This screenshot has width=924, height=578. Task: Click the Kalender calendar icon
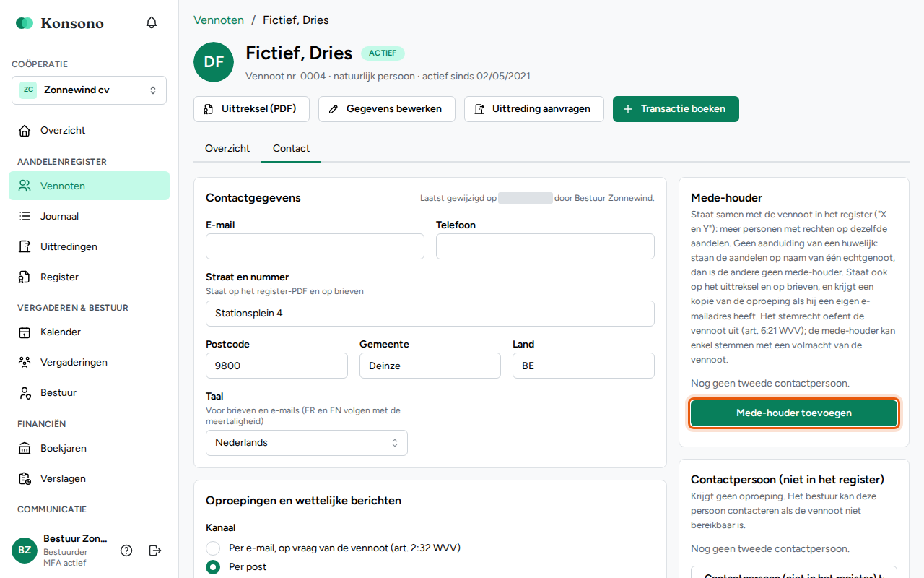point(25,332)
